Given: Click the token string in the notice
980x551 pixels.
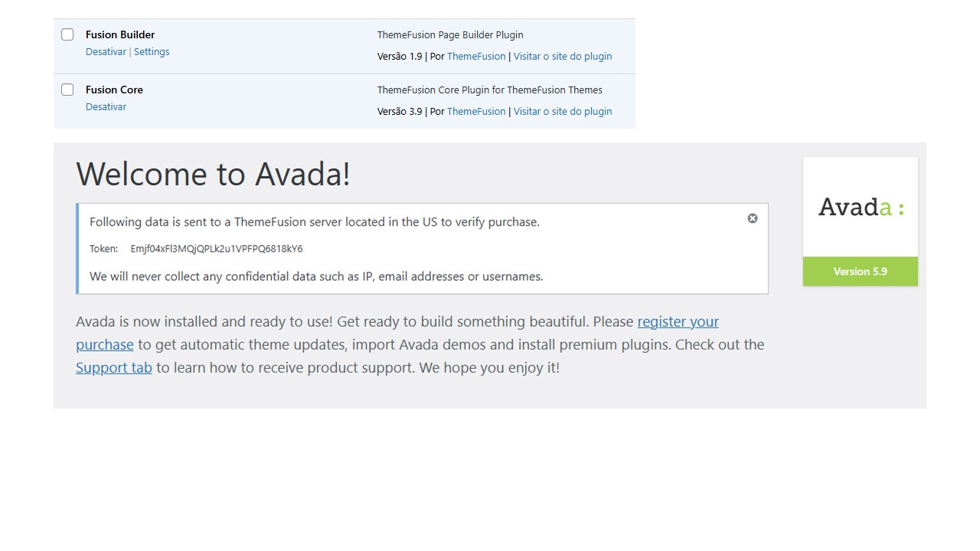Looking at the screenshot, I should coord(217,249).
